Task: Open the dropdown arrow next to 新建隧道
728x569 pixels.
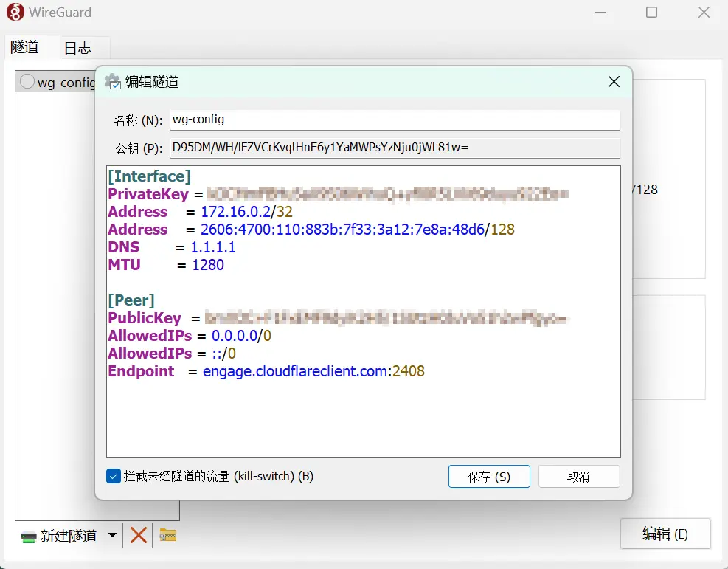Action: pos(112,534)
